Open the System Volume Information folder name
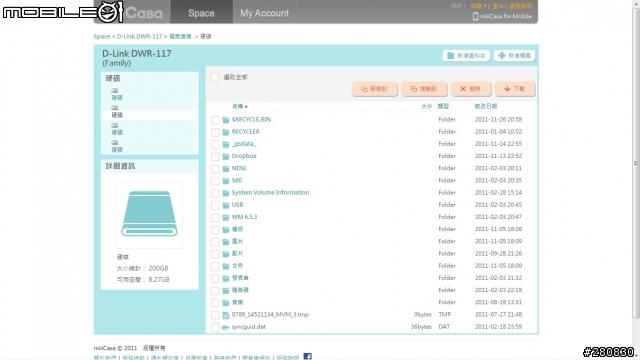640x360 pixels. point(270,193)
